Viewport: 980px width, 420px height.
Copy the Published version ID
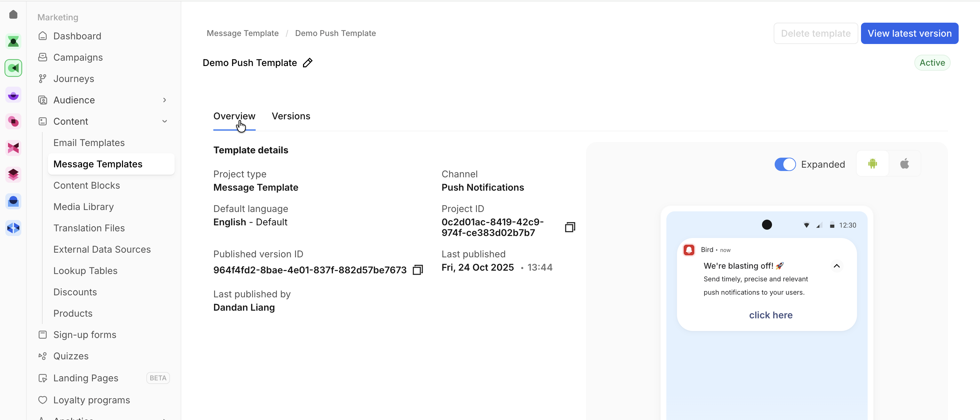pos(418,270)
